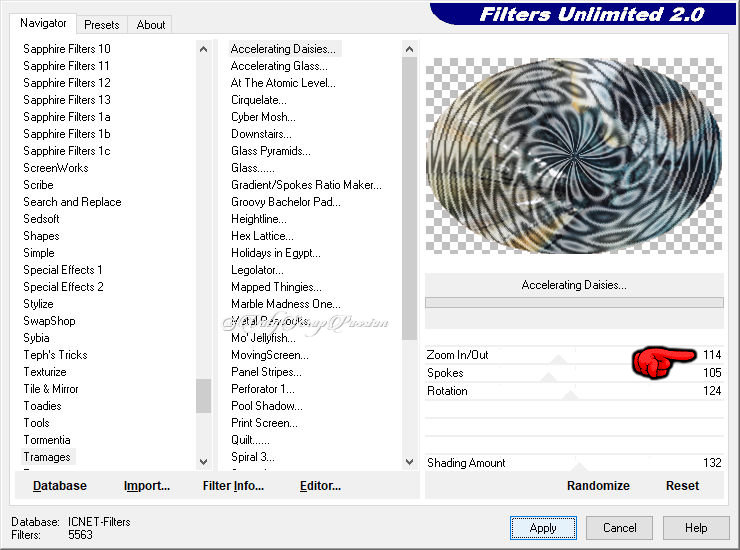Viewport: 740px width, 550px height.
Task: Open the Database menu
Action: click(x=60, y=486)
